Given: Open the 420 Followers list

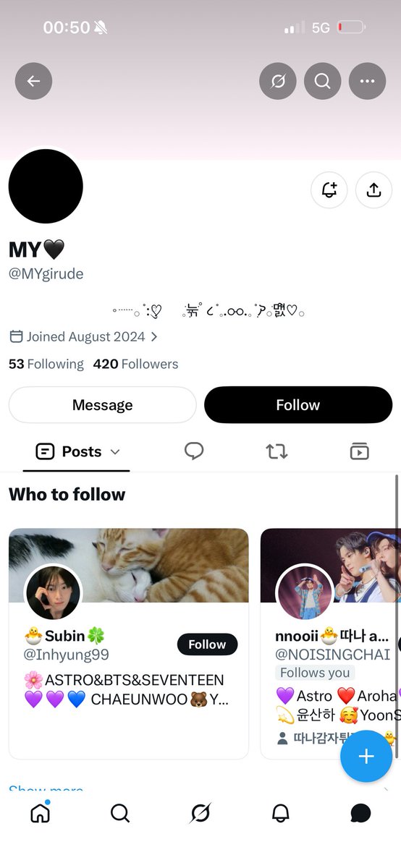Looking at the screenshot, I should click(x=135, y=364).
